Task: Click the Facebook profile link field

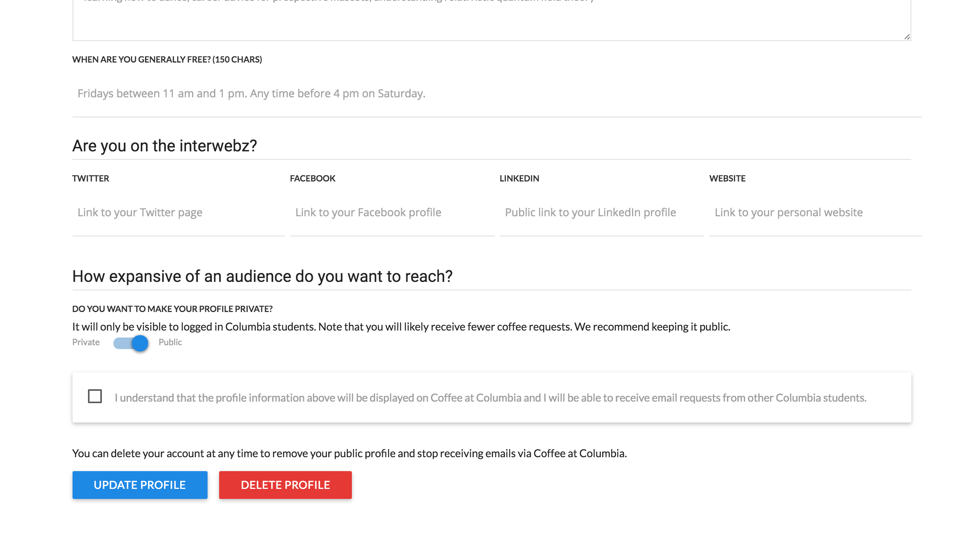Action: point(392,213)
